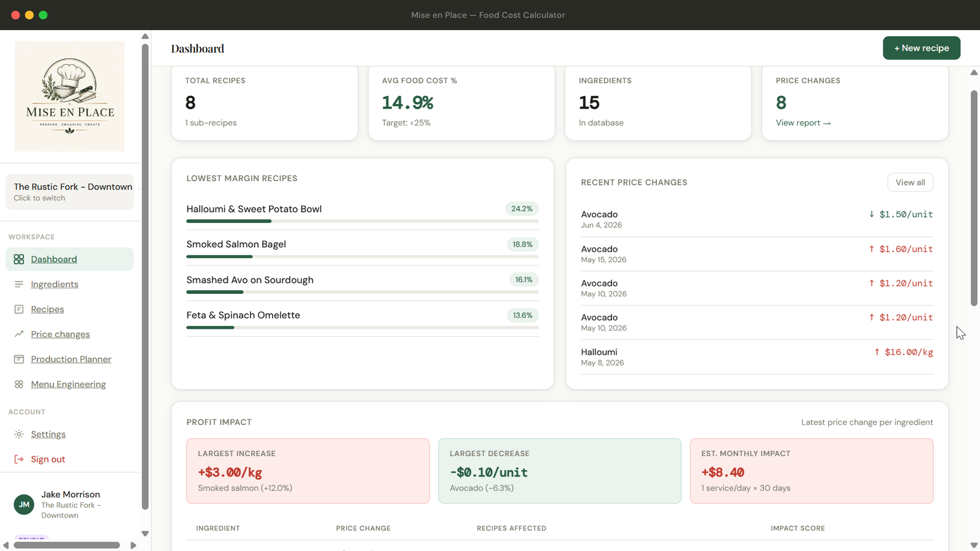Click the Mise en Place logo image
This screenshot has height=551, width=980.
70,96
